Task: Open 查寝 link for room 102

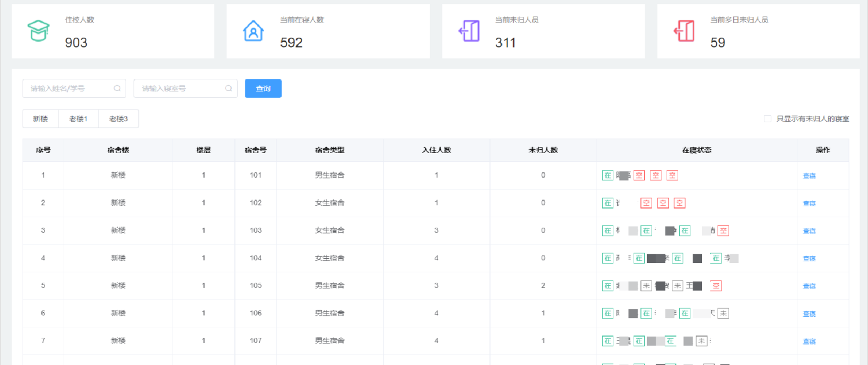Action: 809,203
